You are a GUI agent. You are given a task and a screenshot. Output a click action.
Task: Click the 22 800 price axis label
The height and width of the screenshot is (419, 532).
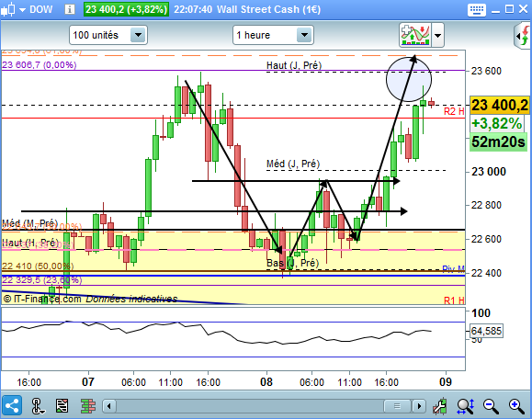486,205
